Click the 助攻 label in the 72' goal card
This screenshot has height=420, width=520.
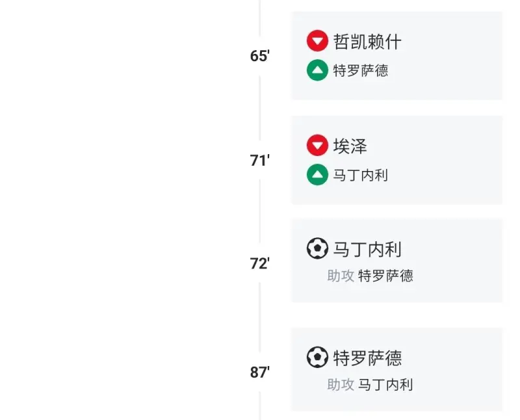[341, 276]
